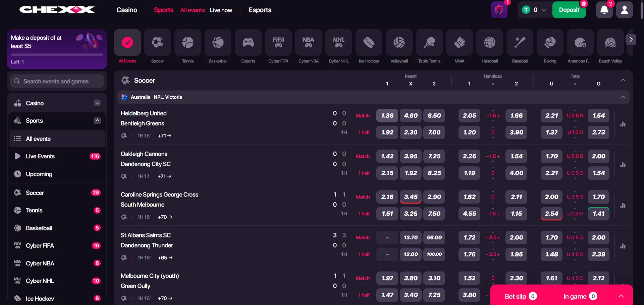Screen dimensions: 644x305
Task: Open Heidelberg United vs Bentleigh Greens match
Action: (144, 118)
